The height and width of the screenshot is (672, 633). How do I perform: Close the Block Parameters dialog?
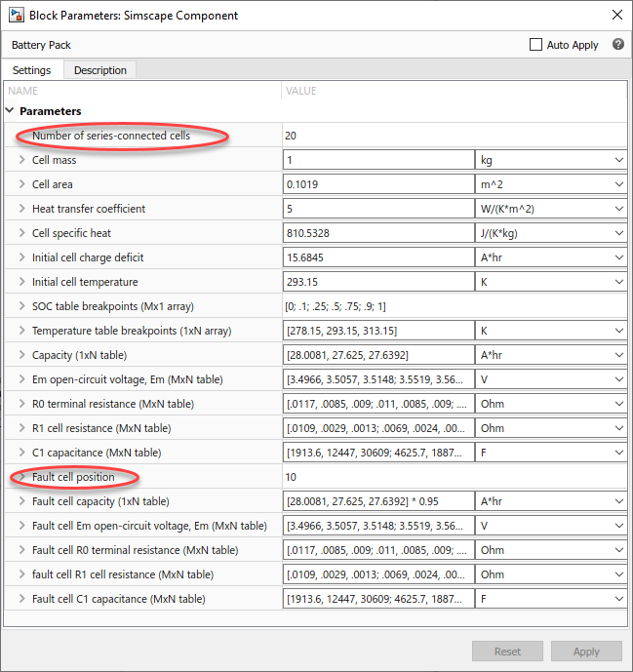tap(617, 15)
